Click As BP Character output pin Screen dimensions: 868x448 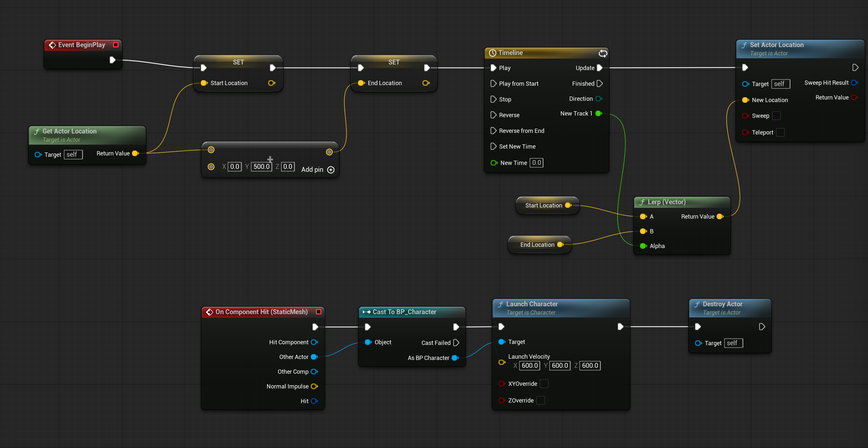click(455, 358)
